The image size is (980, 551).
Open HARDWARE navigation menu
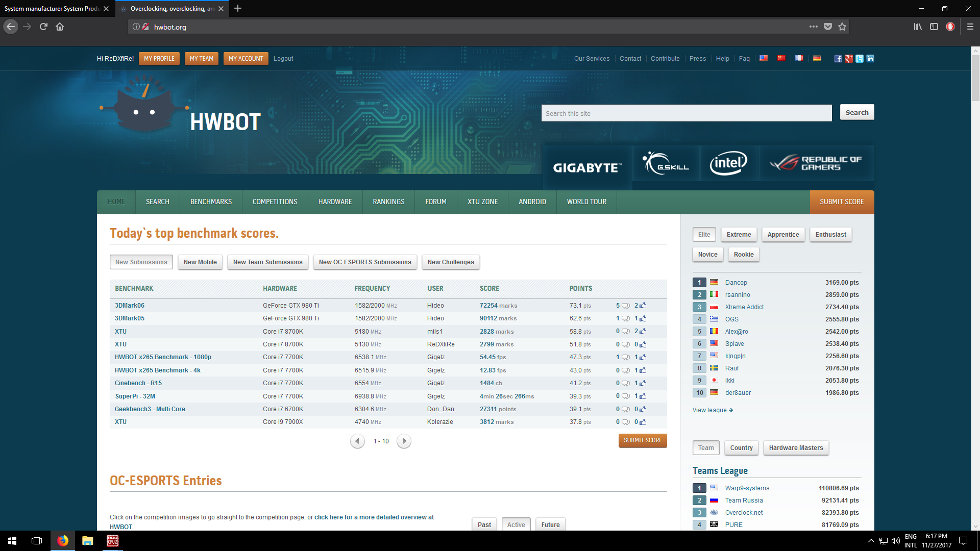(x=335, y=202)
